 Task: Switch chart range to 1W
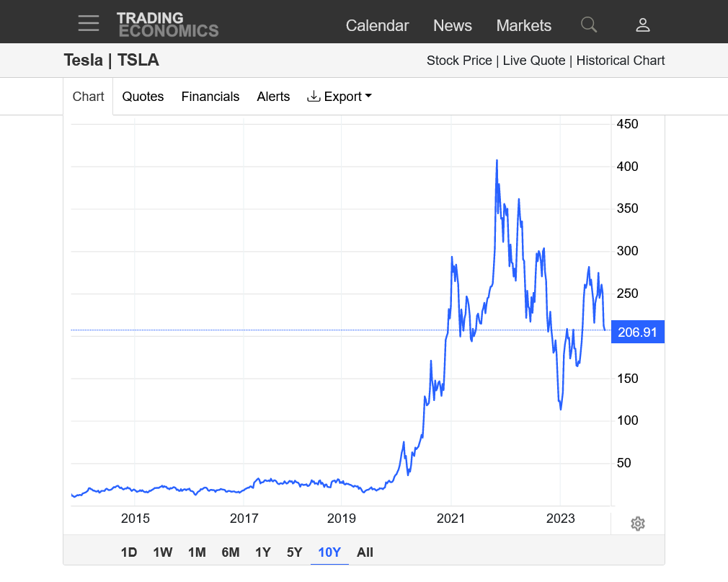[x=163, y=552]
